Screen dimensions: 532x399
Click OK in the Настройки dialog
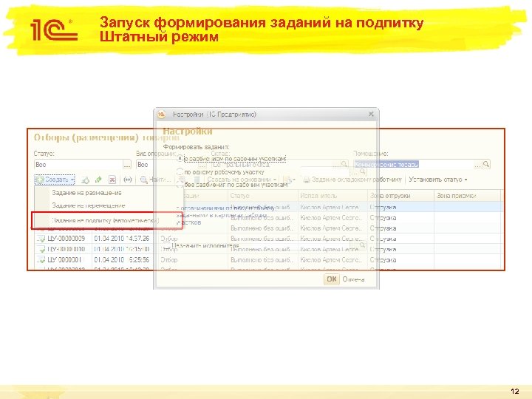(x=332, y=279)
